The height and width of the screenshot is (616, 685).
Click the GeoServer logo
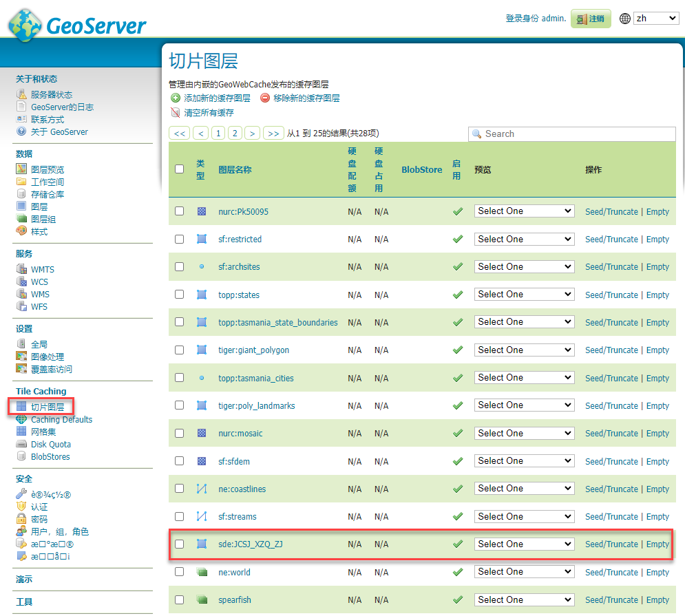click(77, 25)
